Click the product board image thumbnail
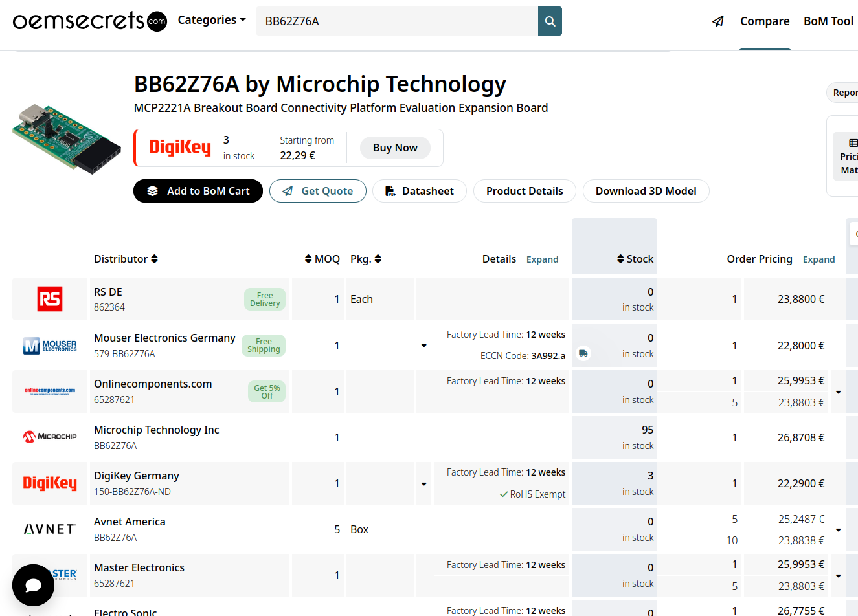This screenshot has width=858, height=616. [67, 139]
